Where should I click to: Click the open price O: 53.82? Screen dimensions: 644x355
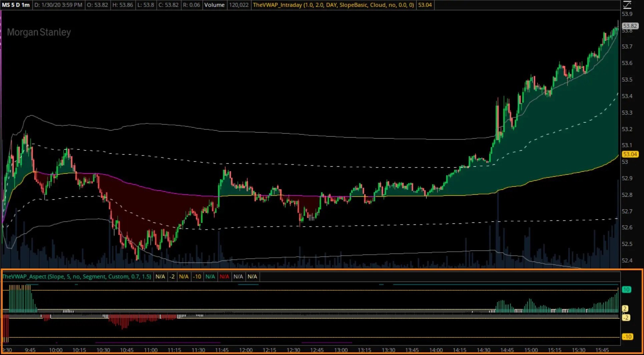point(97,5)
